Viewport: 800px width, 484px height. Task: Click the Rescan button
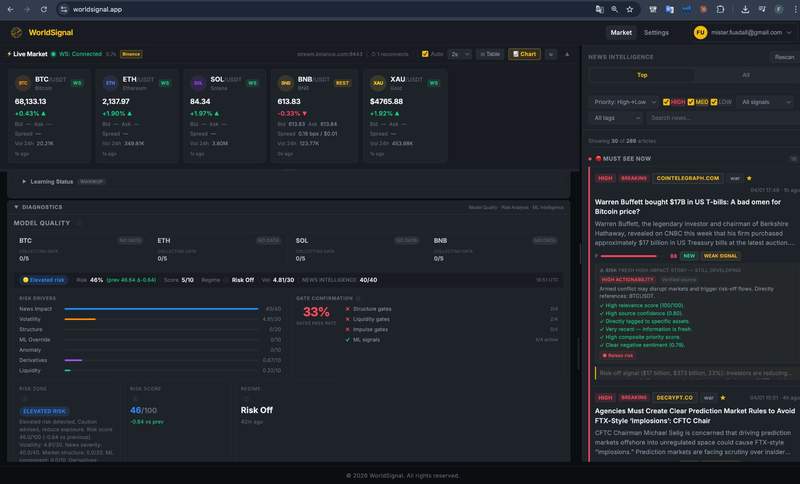(x=784, y=57)
